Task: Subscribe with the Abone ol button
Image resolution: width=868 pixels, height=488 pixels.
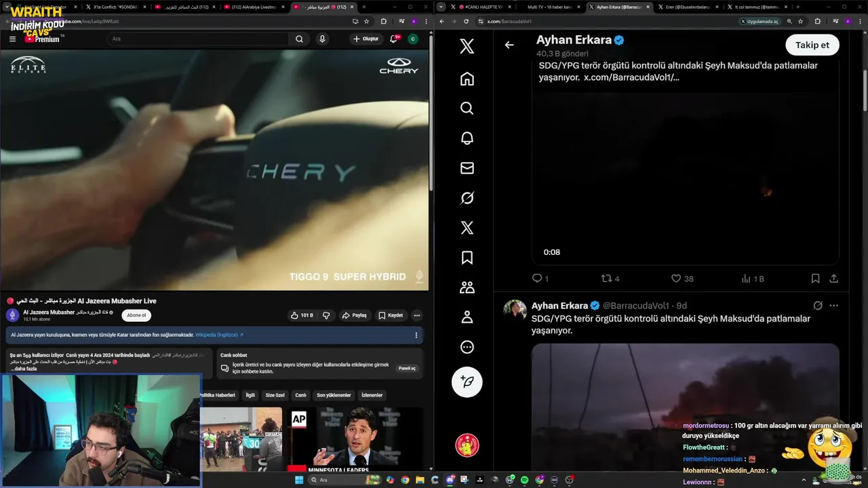Action: tap(136, 315)
